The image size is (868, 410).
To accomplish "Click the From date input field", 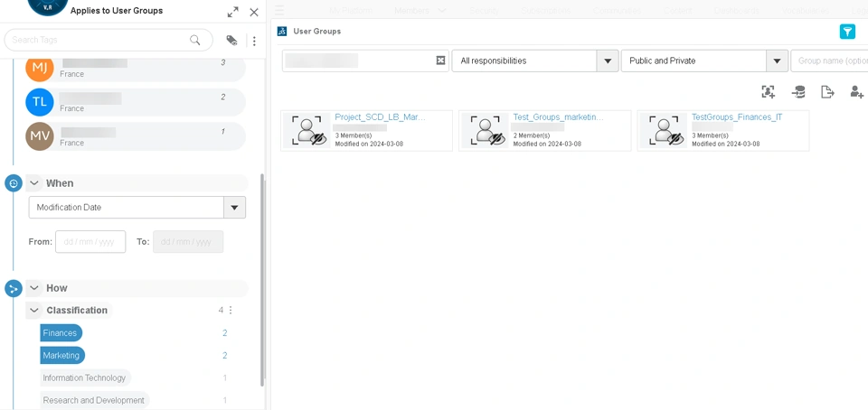I will pyautogui.click(x=90, y=242).
